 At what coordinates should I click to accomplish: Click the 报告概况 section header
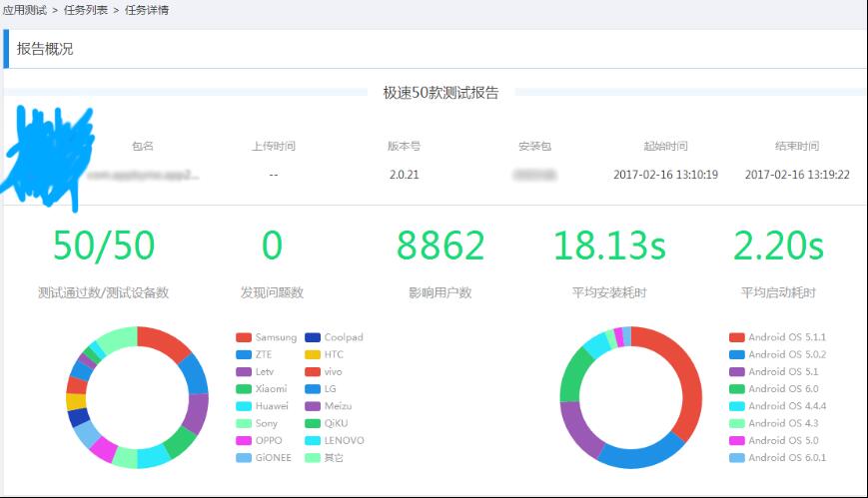(45, 48)
